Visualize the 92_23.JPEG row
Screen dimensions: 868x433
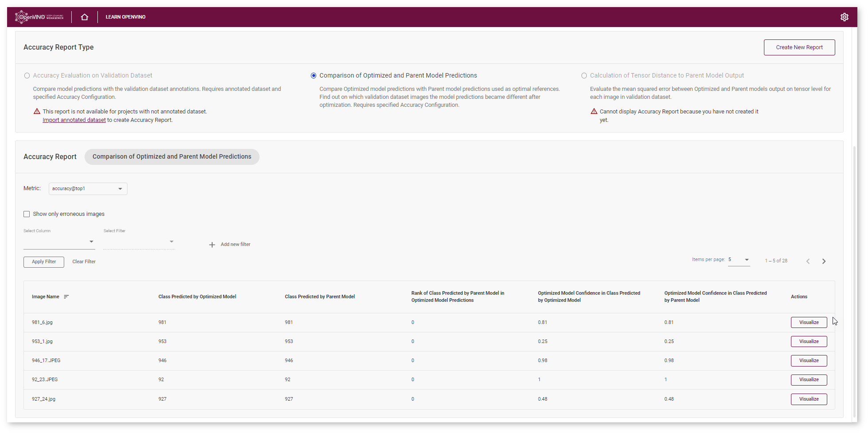(809, 380)
